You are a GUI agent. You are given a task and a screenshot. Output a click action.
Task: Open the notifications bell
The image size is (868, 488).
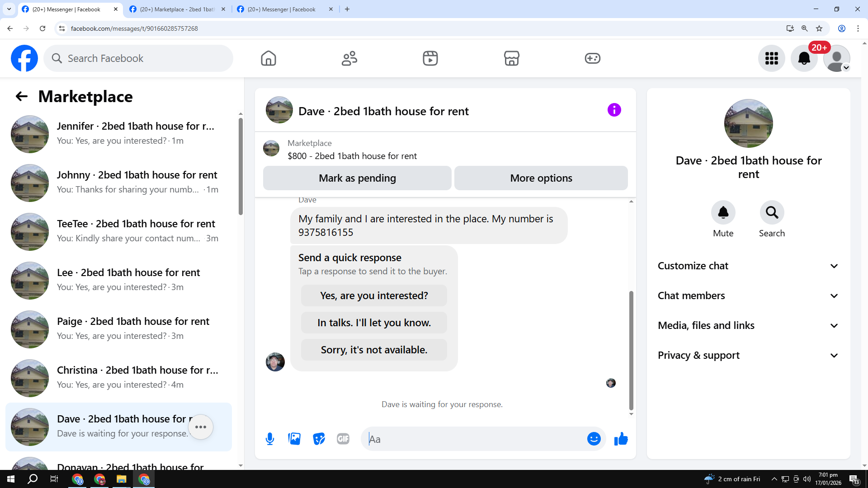pos(804,58)
